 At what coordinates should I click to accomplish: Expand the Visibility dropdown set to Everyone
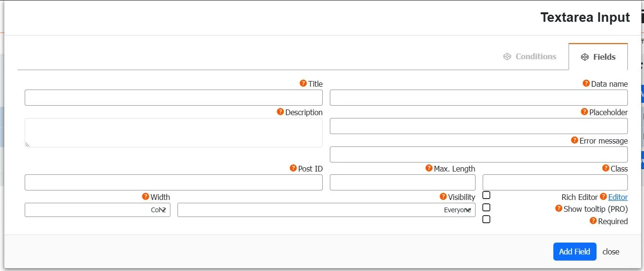[326, 210]
